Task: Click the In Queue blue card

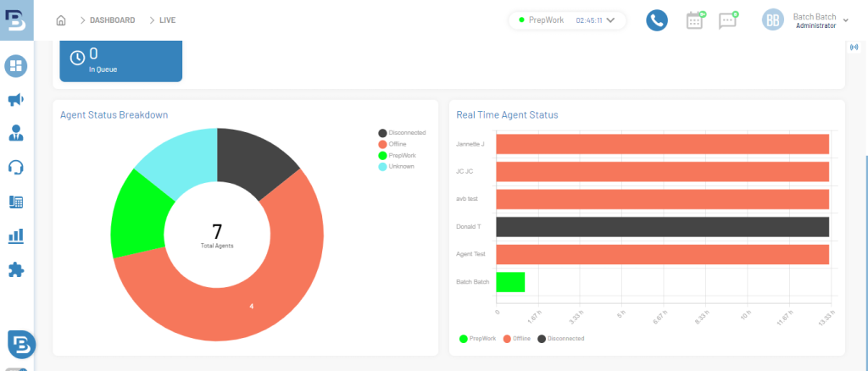Action: coord(120,61)
